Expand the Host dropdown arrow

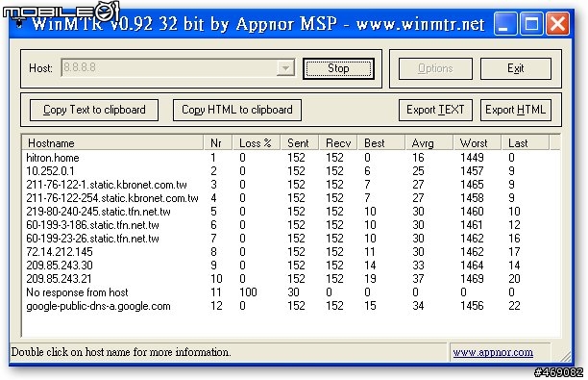click(x=285, y=68)
